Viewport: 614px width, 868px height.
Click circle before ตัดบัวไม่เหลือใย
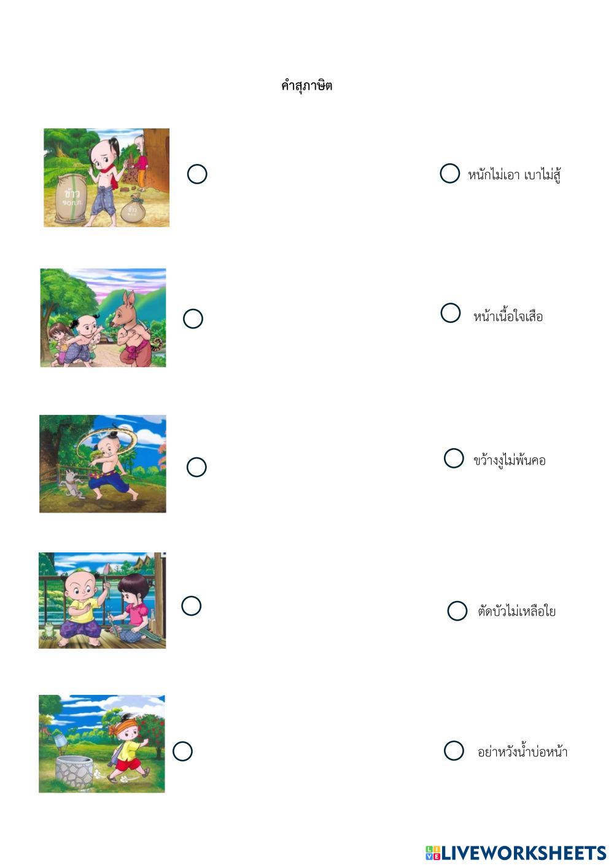click(457, 611)
